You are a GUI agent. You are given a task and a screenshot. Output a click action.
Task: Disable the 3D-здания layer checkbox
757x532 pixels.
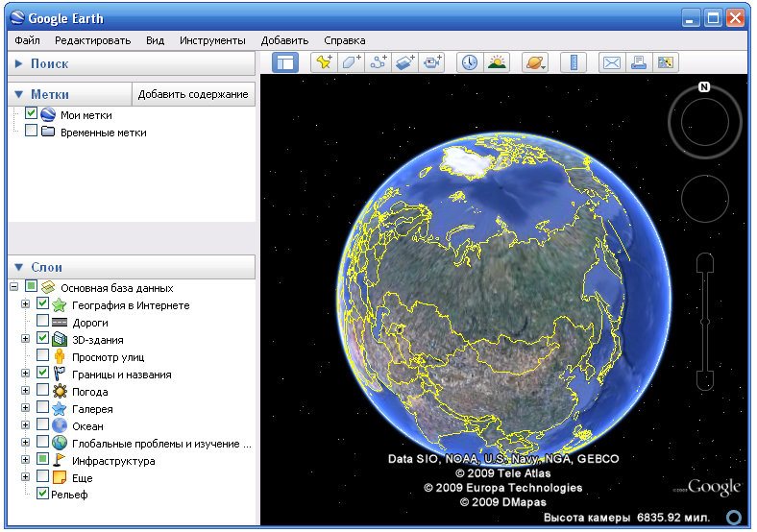point(42,338)
